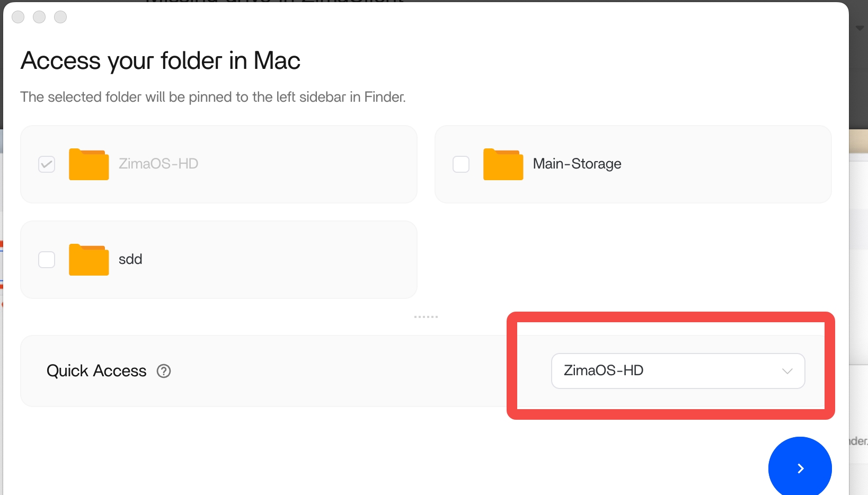Open the Quick Access ZimaOS-HD dropdown
Viewport: 868px width, 495px height.
click(677, 371)
